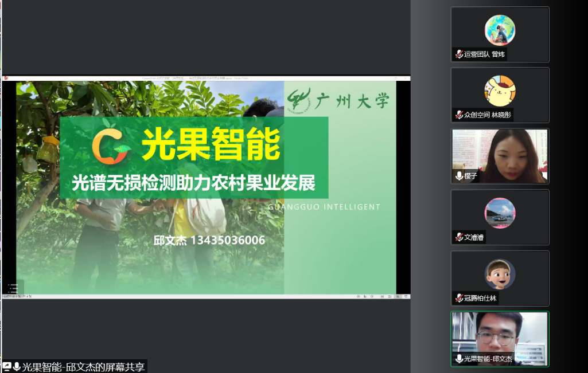Screen dimensions: 588x373
Task: Click the text GUANGGUO INTELLIGENT on the slide
Action: [324, 207]
